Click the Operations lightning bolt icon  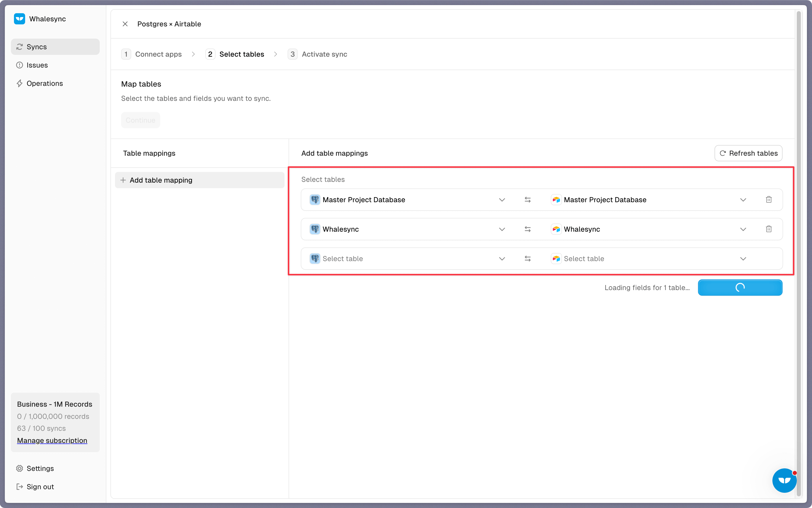click(x=20, y=83)
